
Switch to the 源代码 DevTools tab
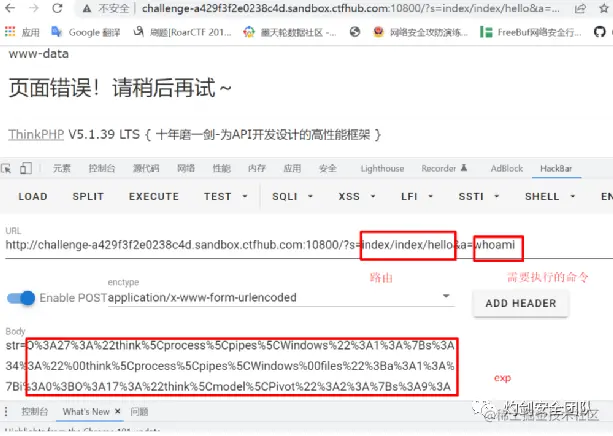click(x=146, y=169)
